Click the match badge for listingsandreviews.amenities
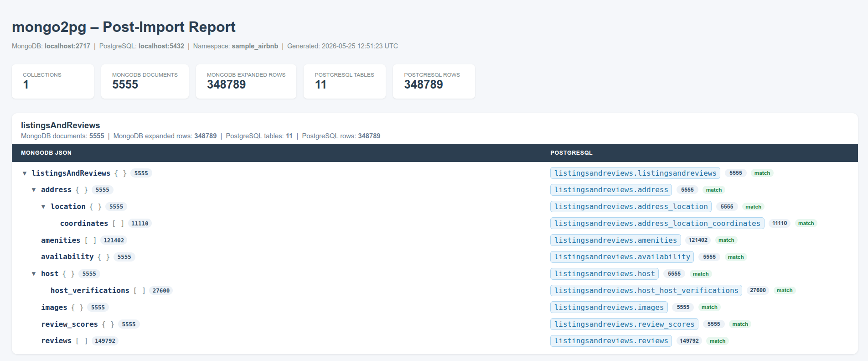This screenshot has width=868, height=361. pyautogui.click(x=726, y=240)
